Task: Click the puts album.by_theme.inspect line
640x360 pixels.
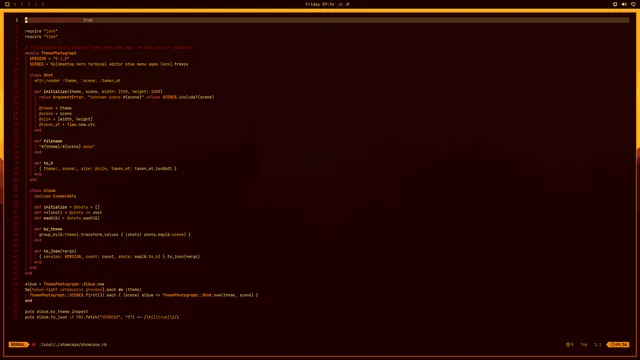Action: (56, 311)
